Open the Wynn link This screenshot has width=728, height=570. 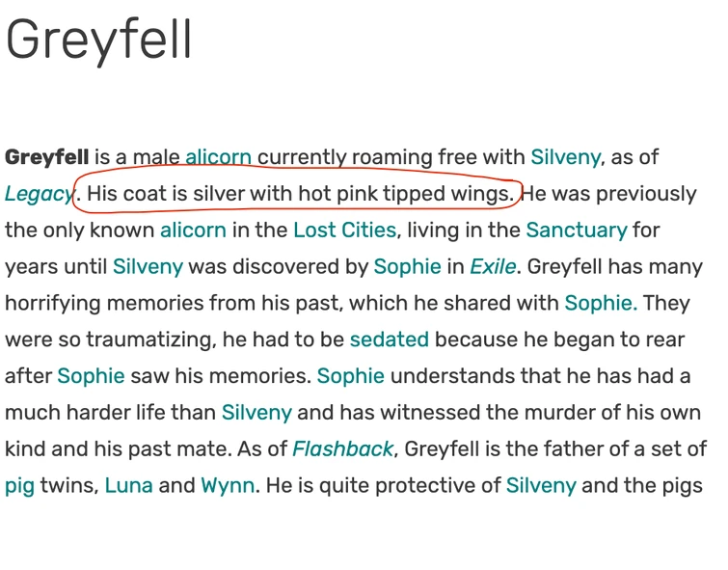tap(228, 485)
